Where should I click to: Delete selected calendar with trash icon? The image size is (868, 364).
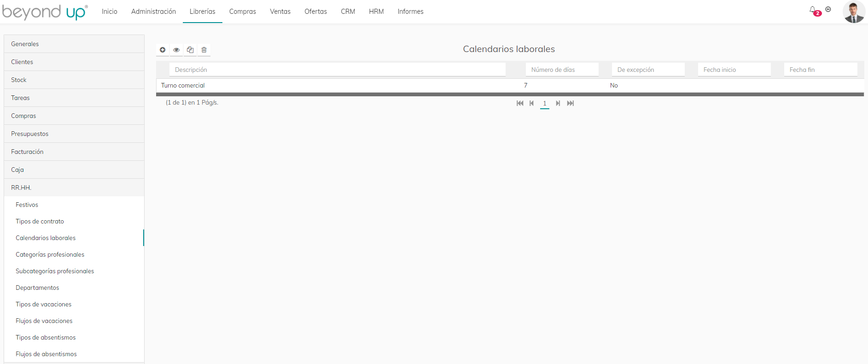coord(204,50)
